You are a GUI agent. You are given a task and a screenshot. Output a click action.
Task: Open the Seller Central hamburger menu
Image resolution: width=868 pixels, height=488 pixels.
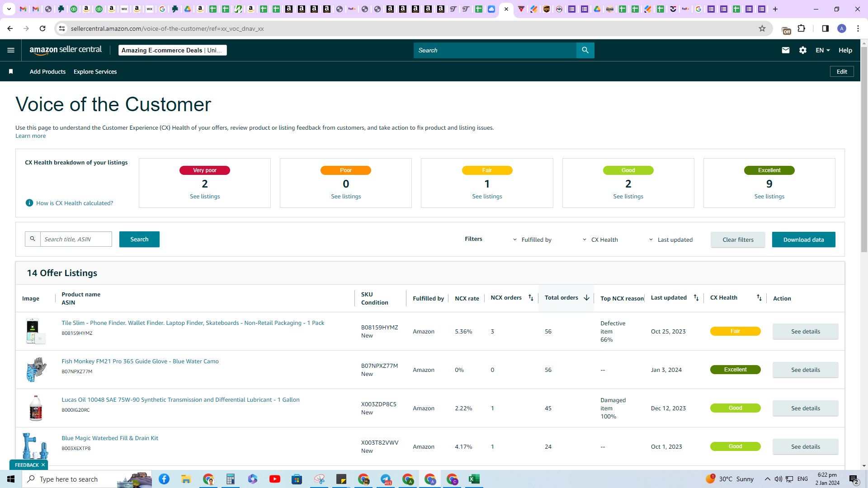point(11,50)
